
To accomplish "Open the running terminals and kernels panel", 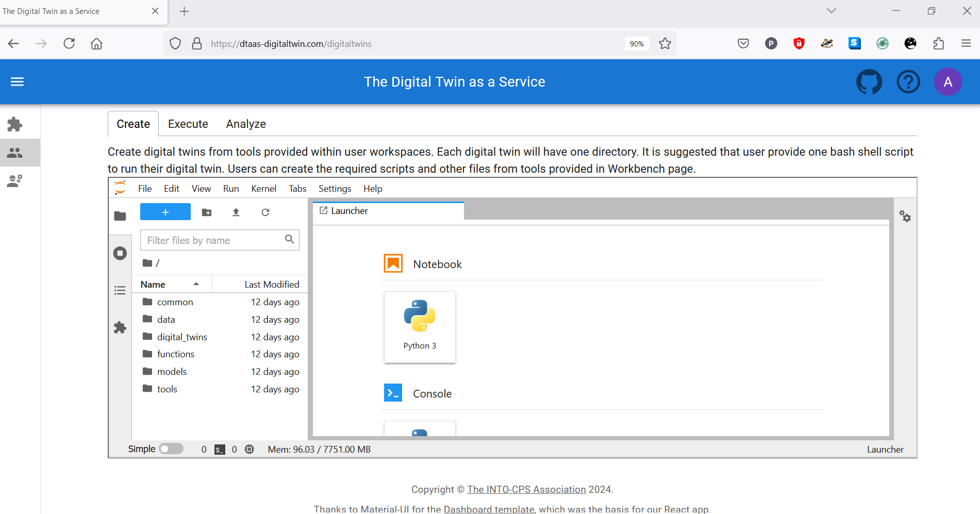I will pos(120,253).
